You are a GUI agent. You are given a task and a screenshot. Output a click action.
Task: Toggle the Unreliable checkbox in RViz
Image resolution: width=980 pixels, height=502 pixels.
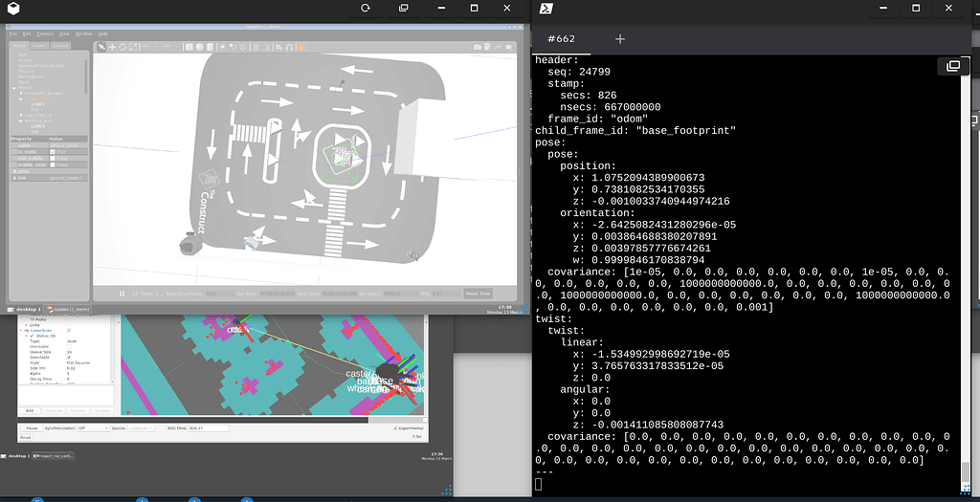pyautogui.click(x=69, y=346)
